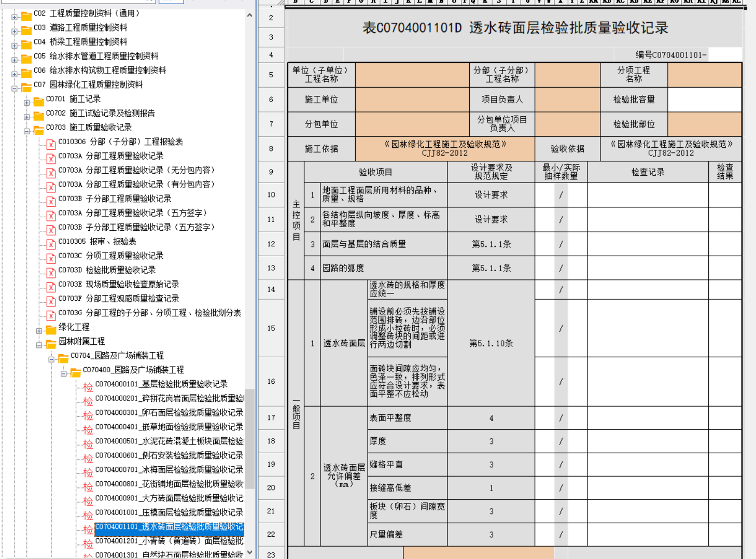The width and height of the screenshot is (756, 559).
Task: Click the red X icon beside C010305 报审、报验表
Action: (x=51, y=244)
